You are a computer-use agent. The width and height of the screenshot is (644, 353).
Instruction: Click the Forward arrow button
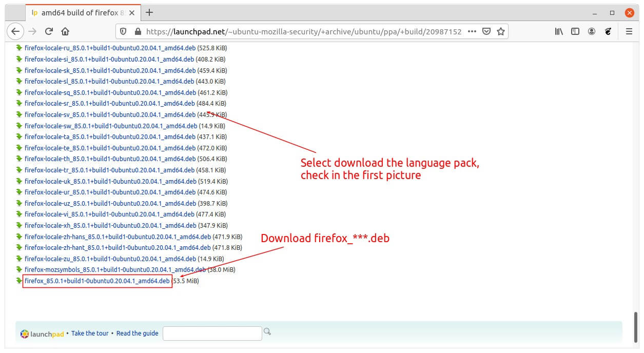(32, 31)
